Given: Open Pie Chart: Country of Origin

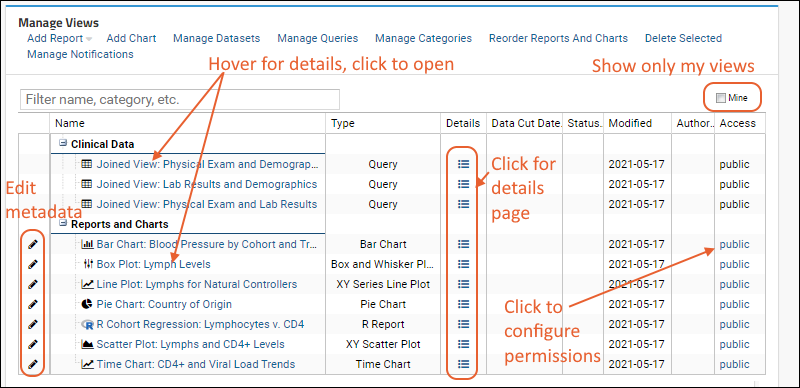Looking at the screenshot, I should pyautogui.click(x=164, y=304).
